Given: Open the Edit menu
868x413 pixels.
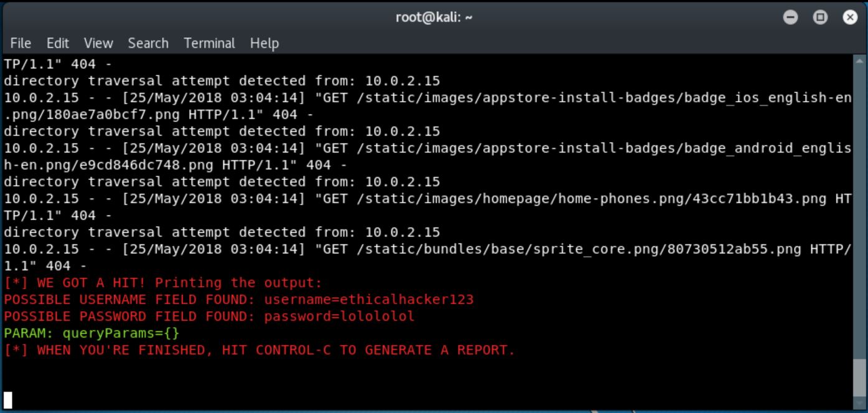Looking at the screenshot, I should point(58,43).
